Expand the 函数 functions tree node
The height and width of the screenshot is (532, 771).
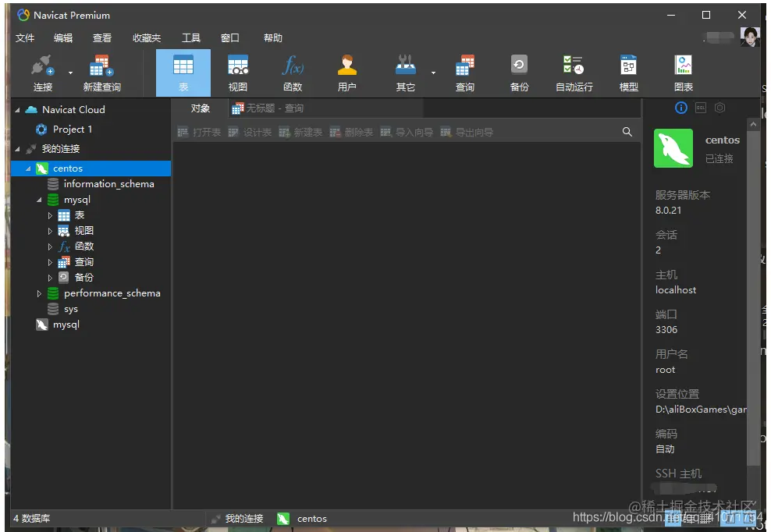coord(50,246)
